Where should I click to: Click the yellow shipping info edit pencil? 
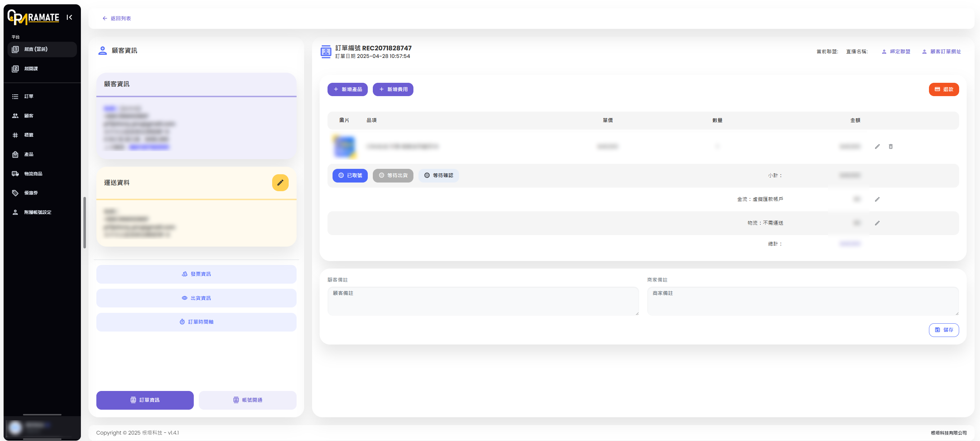[280, 183]
